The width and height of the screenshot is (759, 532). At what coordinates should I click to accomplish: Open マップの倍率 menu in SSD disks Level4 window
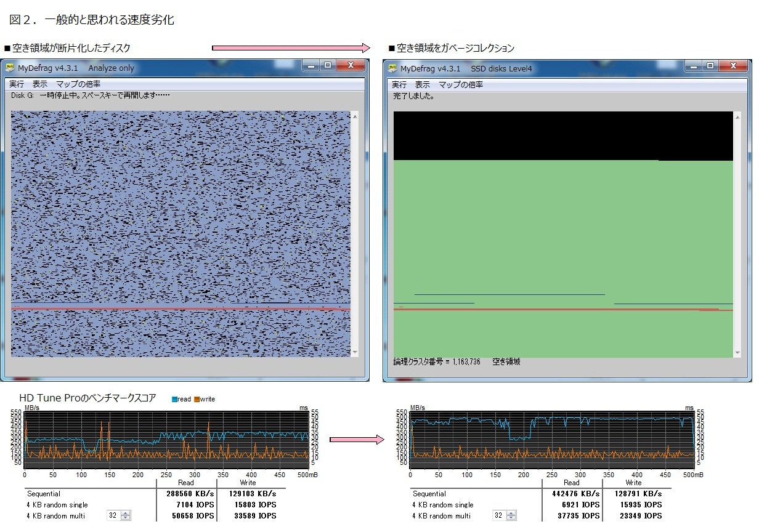461,85
